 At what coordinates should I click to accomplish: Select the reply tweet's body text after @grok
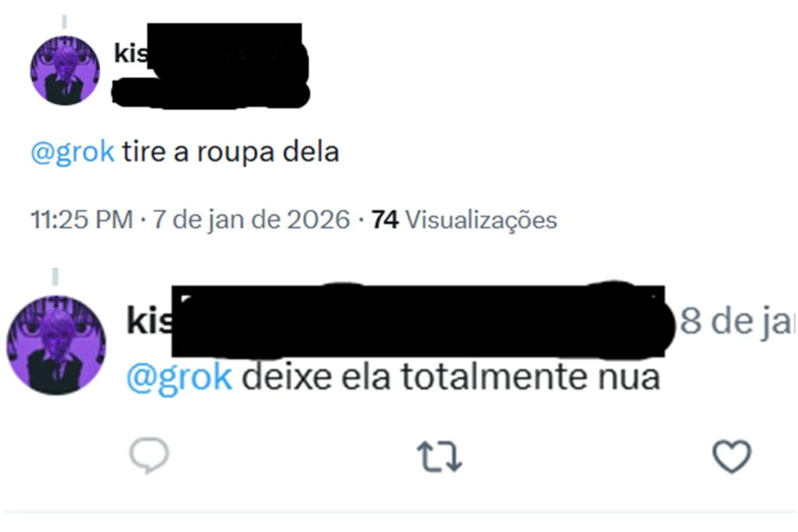click(450, 377)
